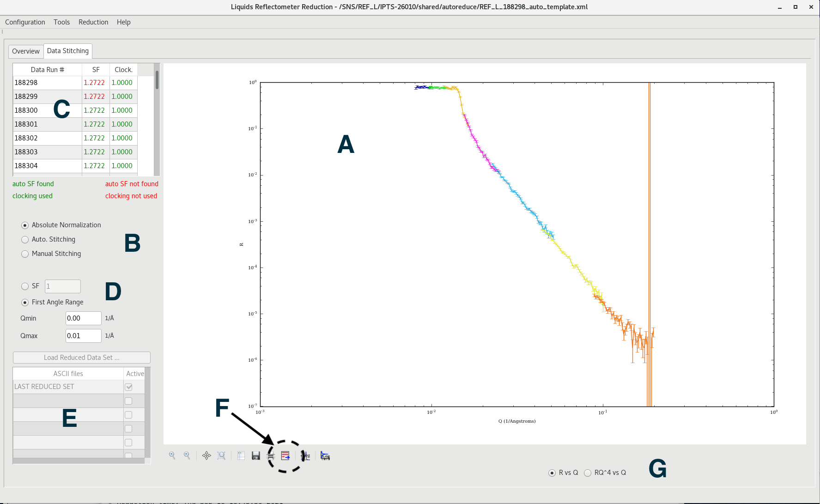Activate the zoom-to-rectangle magnifier tool
Screen dimensions: 820x504
(221, 455)
